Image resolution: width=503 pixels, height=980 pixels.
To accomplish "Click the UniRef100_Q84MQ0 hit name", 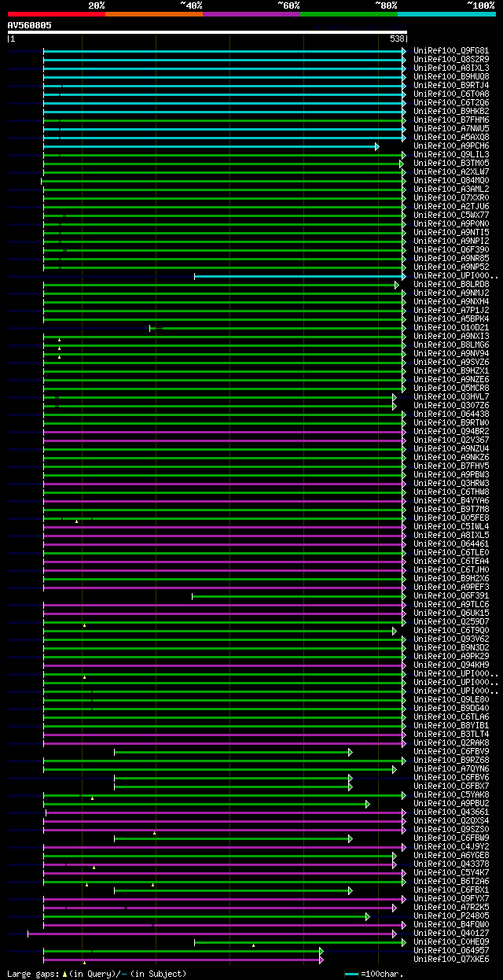I will pyautogui.click(x=451, y=181).
